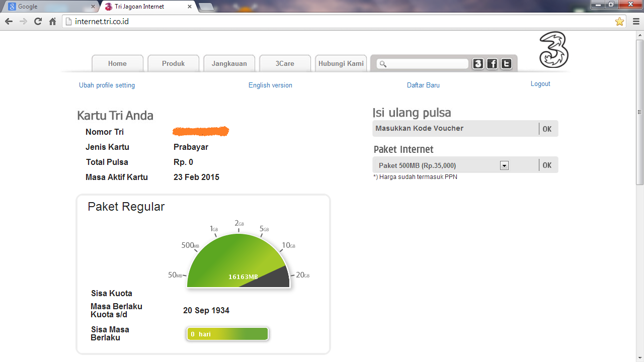The height and width of the screenshot is (362, 644).
Task: Select the Tri Jagoan Internet tab
Action: pyautogui.click(x=147, y=7)
